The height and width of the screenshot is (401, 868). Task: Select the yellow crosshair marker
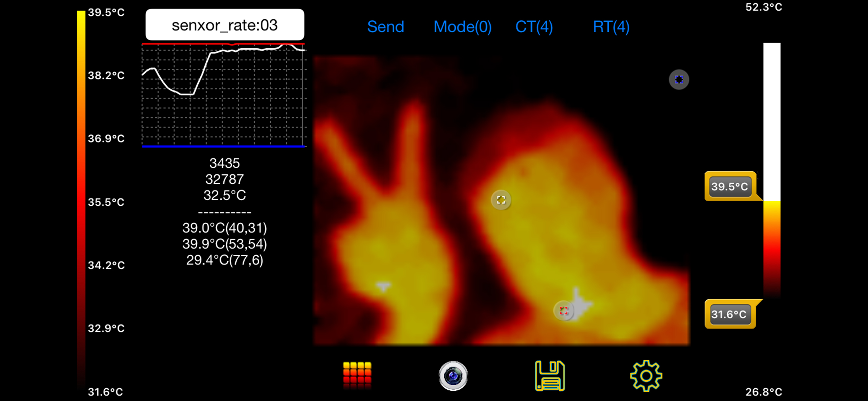tap(501, 200)
